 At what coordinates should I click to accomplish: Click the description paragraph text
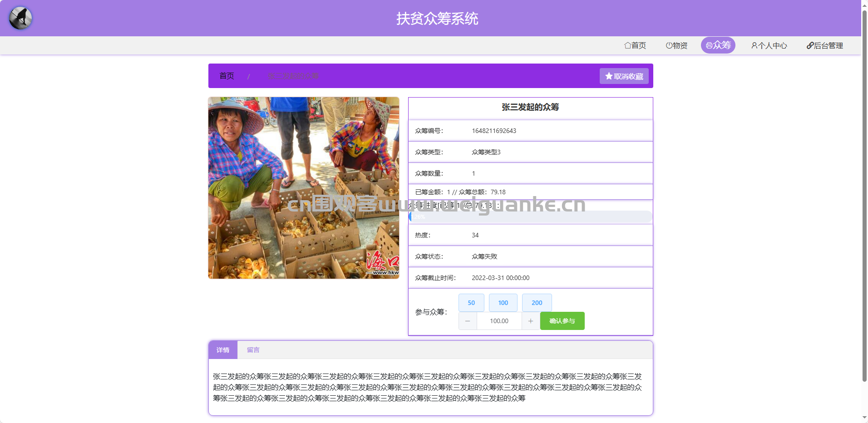tap(428, 387)
